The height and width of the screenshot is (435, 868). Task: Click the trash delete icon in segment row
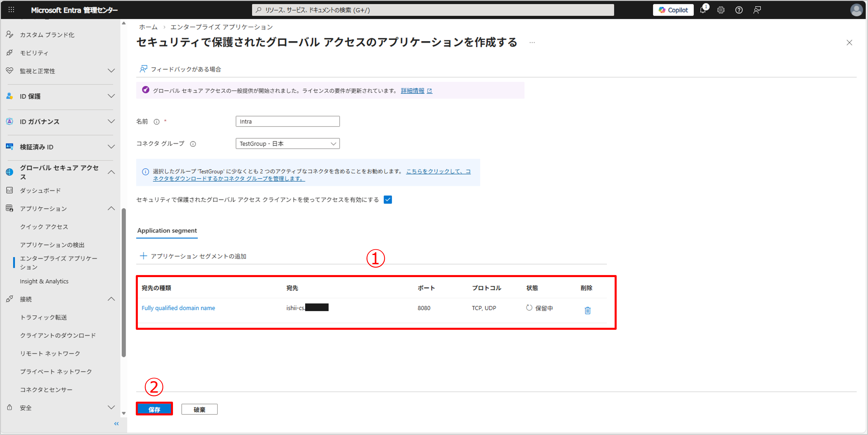(x=587, y=310)
